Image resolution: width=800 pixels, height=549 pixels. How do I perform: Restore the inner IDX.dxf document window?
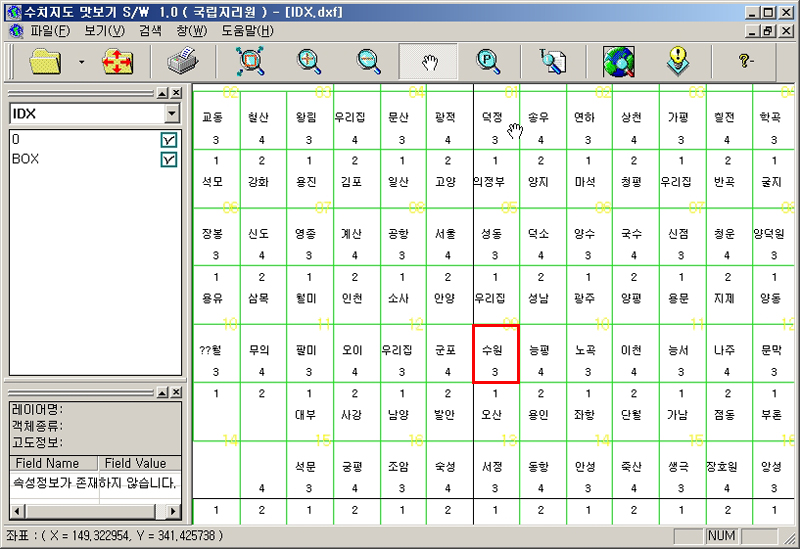pyautogui.click(x=768, y=31)
